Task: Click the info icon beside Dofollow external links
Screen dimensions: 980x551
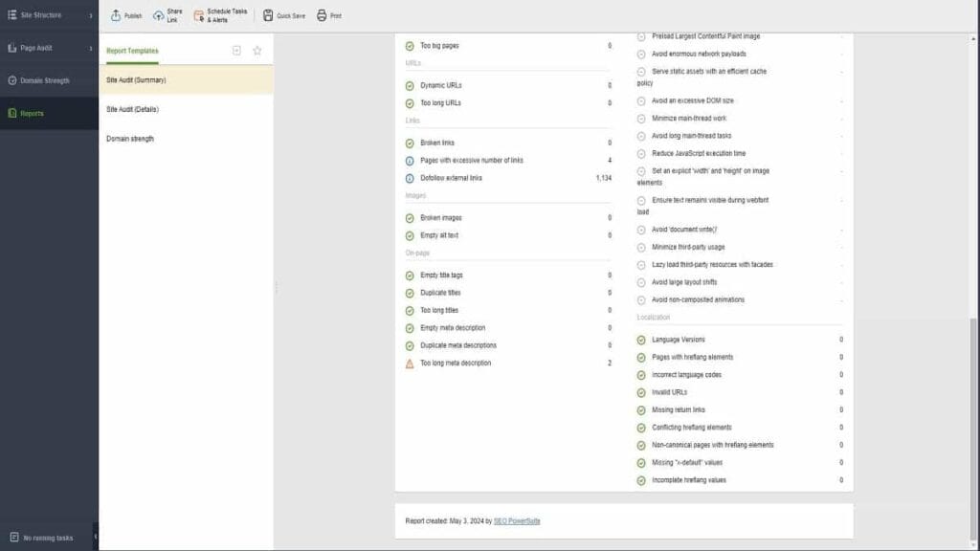Action: (x=410, y=178)
